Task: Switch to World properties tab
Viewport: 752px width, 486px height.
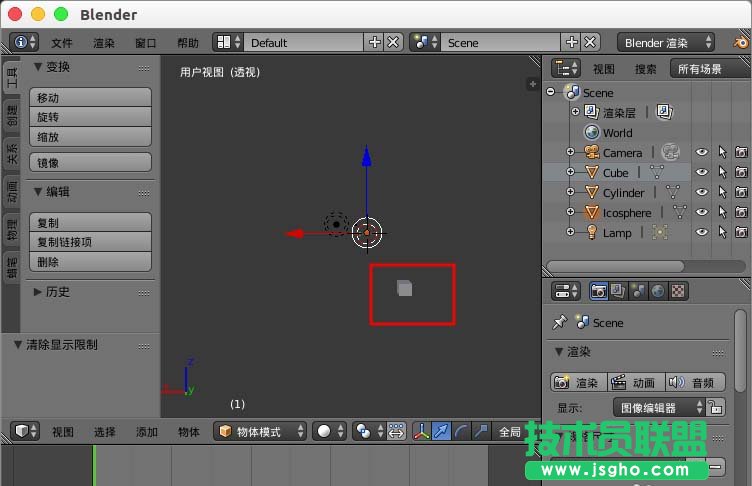Action: pyautogui.click(x=658, y=291)
